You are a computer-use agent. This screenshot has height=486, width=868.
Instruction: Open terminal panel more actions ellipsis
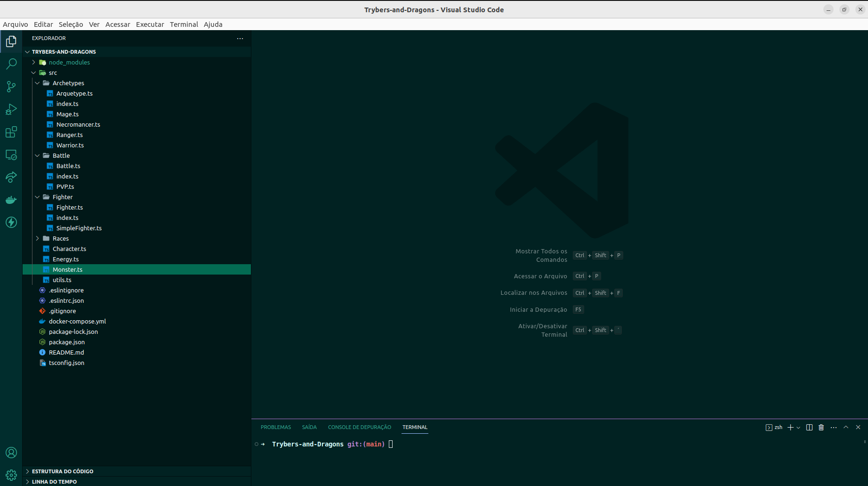click(x=834, y=427)
